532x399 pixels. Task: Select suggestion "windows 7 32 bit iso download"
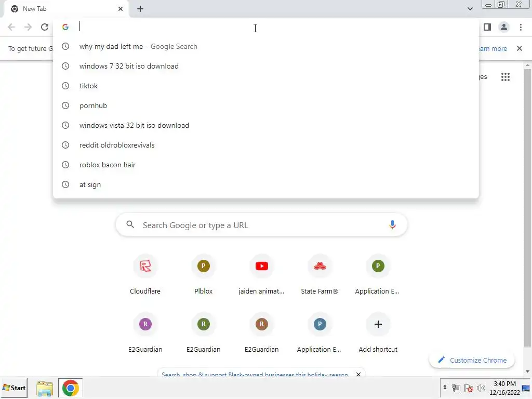pyautogui.click(x=266, y=66)
